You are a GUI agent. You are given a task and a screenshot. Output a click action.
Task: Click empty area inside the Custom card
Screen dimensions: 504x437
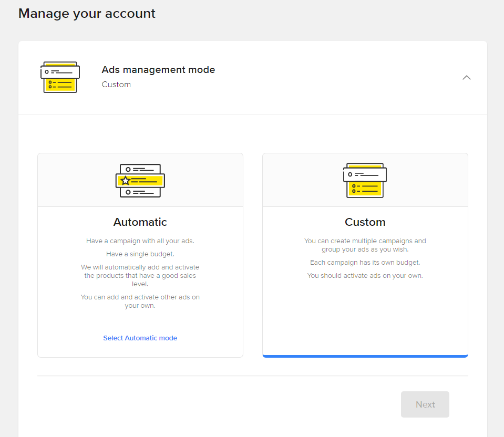point(365,315)
